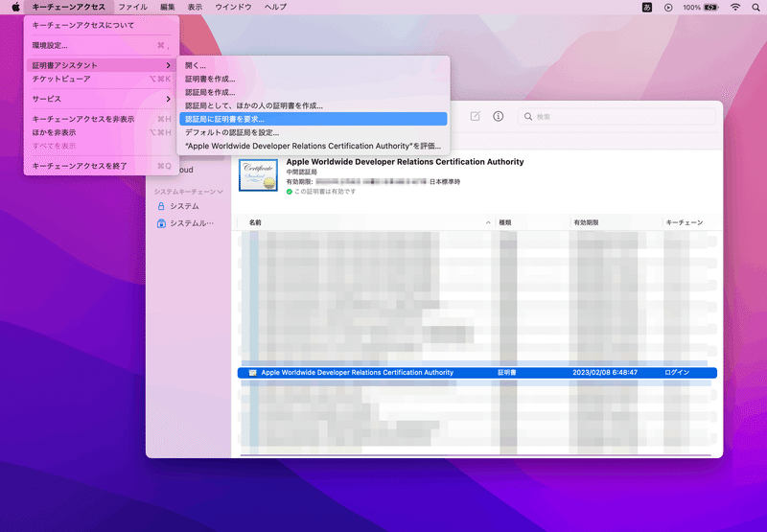Sort by the 名前 column header

pyautogui.click(x=365, y=222)
